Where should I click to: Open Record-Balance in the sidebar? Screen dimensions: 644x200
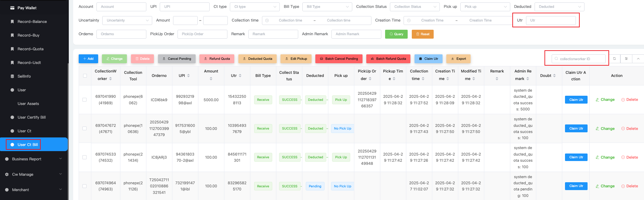[32, 22]
